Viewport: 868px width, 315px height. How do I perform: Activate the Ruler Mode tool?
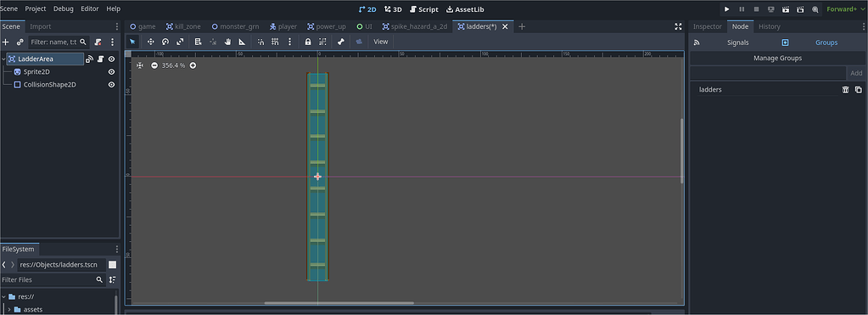[x=242, y=42]
